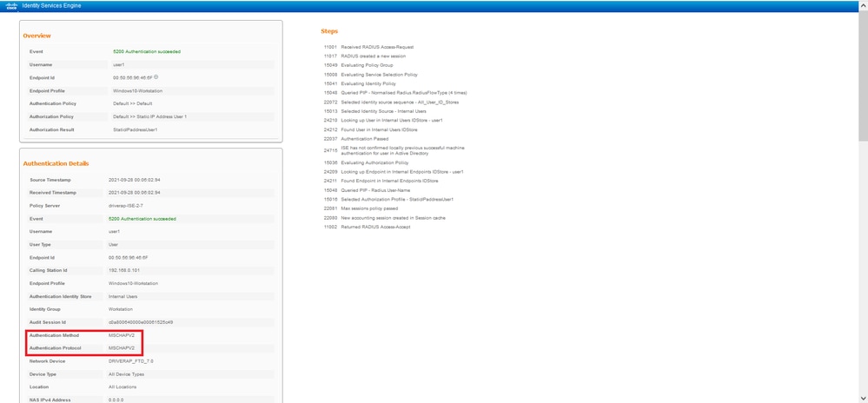The width and height of the screenshot is (868, 403).
Task: Select the "StaticIPaddressUser1" Authorization Result value
Action: tap(136, 129)
